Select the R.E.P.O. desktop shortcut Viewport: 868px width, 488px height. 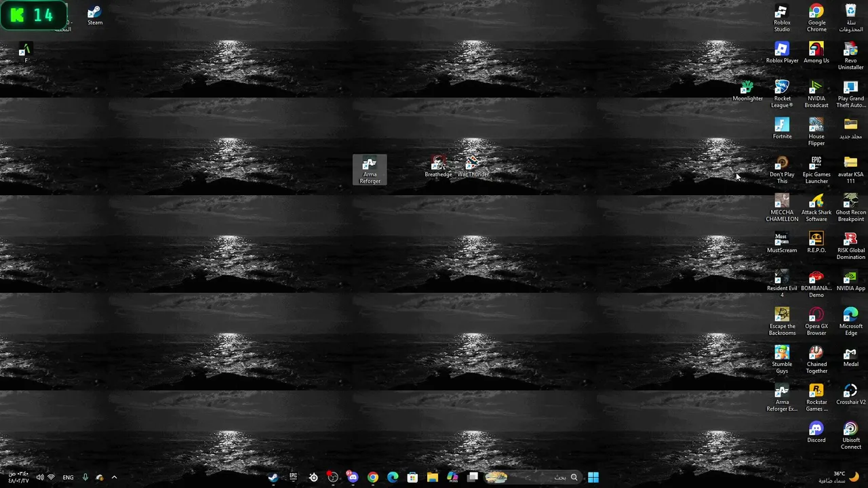(816, 243)
